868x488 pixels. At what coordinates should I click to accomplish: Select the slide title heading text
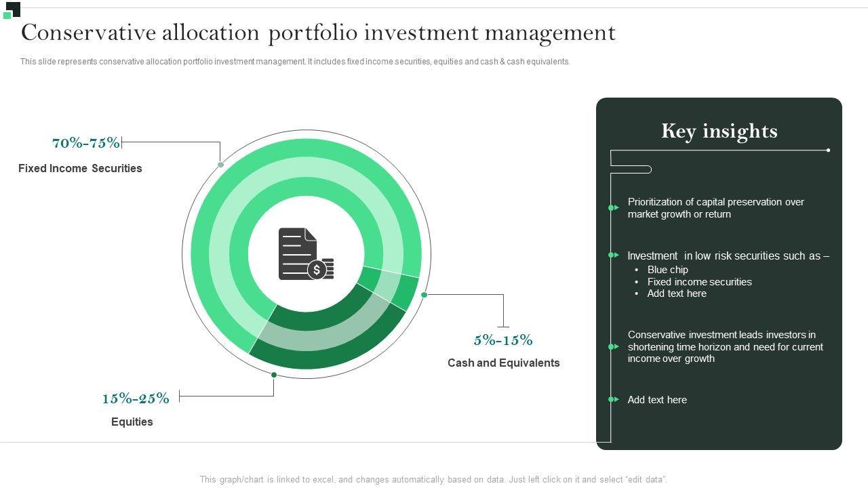point(319,33)
